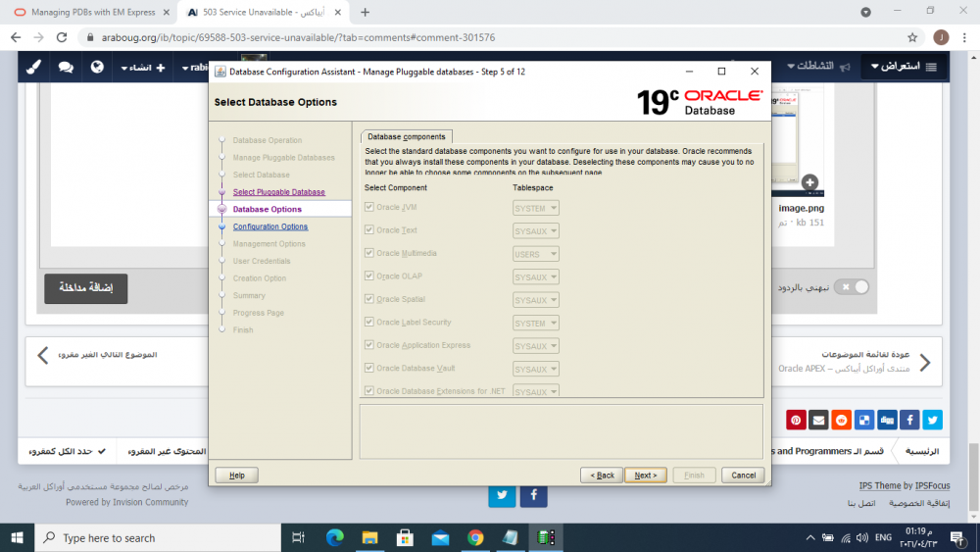980x552 pixels.
Task: Select the Database components tab
Action: point(407,136)
